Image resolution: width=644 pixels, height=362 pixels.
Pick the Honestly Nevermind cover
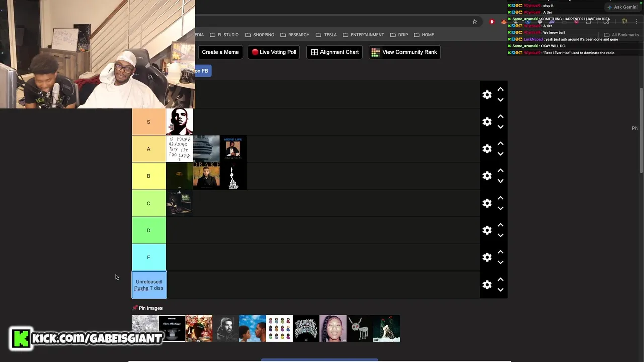click(306, 328)
